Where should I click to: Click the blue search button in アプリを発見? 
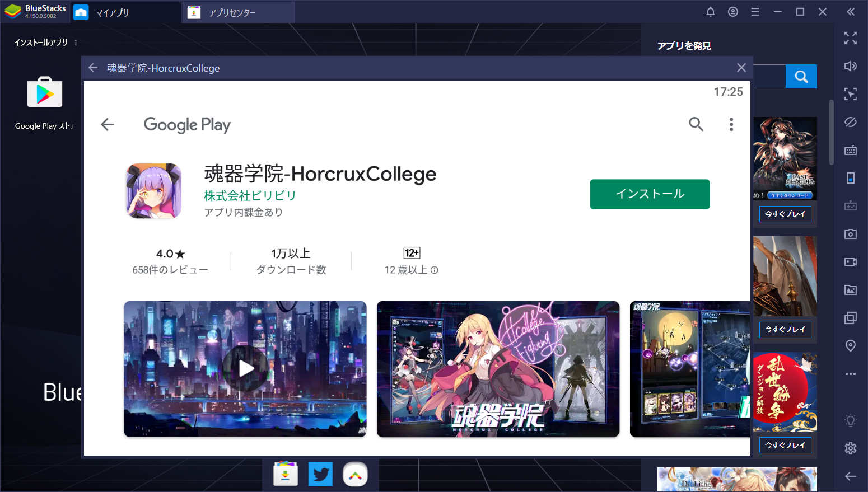coord(801,77)
